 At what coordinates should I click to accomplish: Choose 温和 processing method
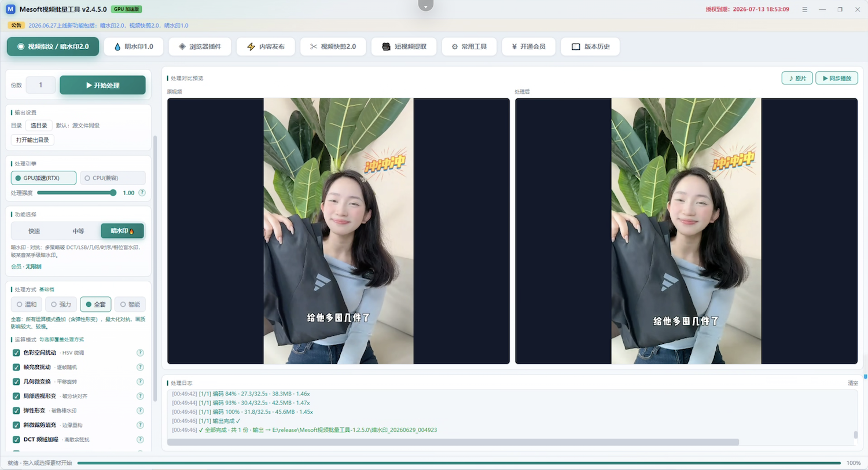tap(27, 304)
